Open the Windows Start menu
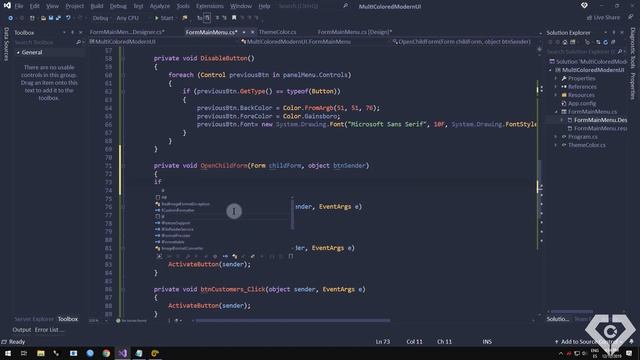 (7, 353)
